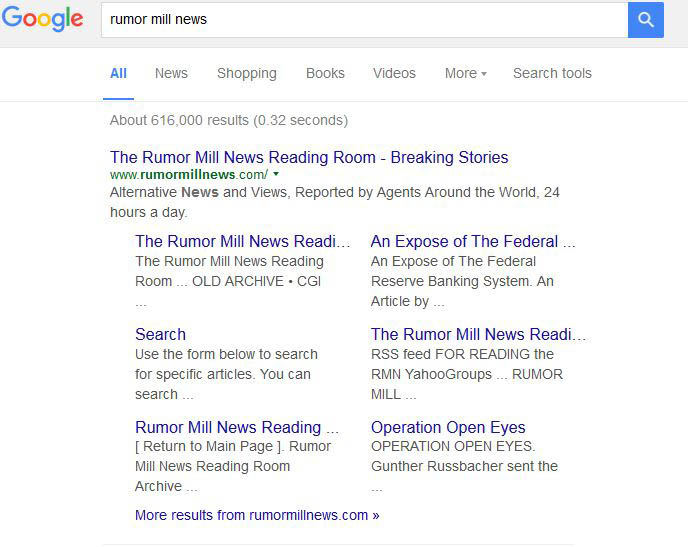
Task: Open the Rumor Mill News Reading Room - Breaking Stories result
Action: [x=309, y=157]
